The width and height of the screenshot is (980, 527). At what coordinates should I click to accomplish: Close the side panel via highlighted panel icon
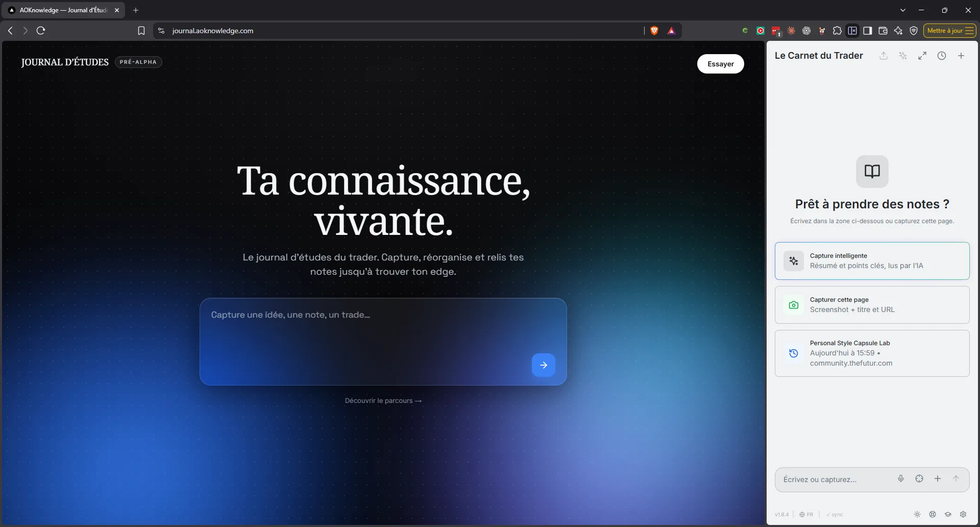pyautogui.click(x=852, y=31)
